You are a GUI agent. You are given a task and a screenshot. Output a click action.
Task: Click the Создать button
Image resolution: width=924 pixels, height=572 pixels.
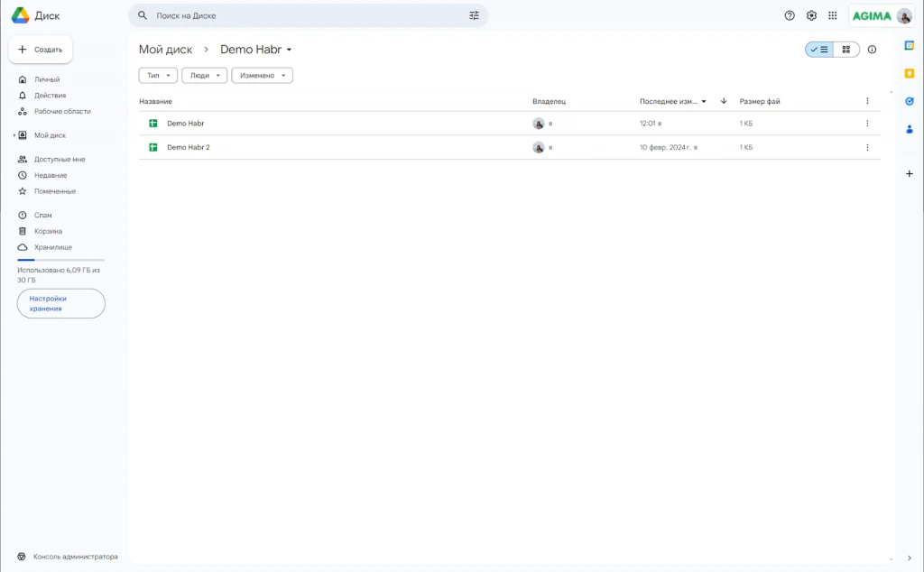(40, 50)
